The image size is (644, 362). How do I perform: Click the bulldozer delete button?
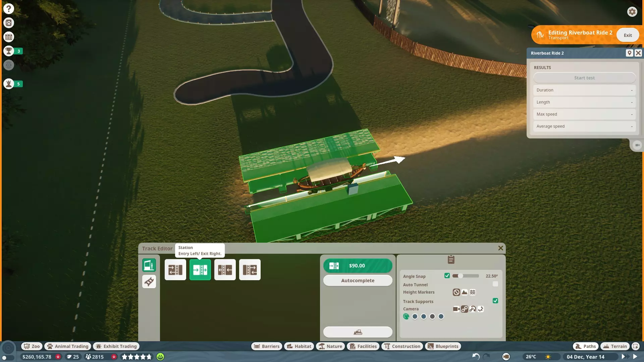coord(358,332)
